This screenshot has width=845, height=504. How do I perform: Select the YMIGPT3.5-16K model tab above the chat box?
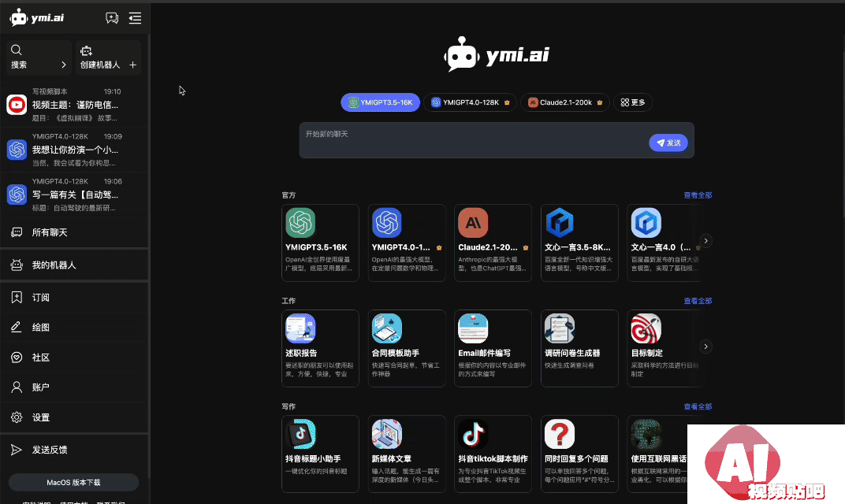pyautogui.click(x=381, y=102)
